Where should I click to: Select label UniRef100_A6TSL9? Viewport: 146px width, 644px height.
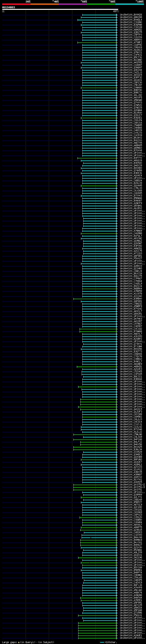tap(131, 505)
